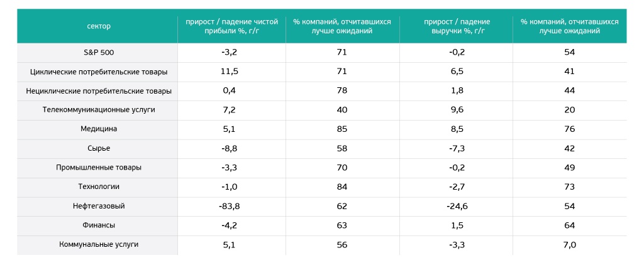The image size is (644, 265).
Task: Select the "S&P 500" row label
Action: click(98, 52)
